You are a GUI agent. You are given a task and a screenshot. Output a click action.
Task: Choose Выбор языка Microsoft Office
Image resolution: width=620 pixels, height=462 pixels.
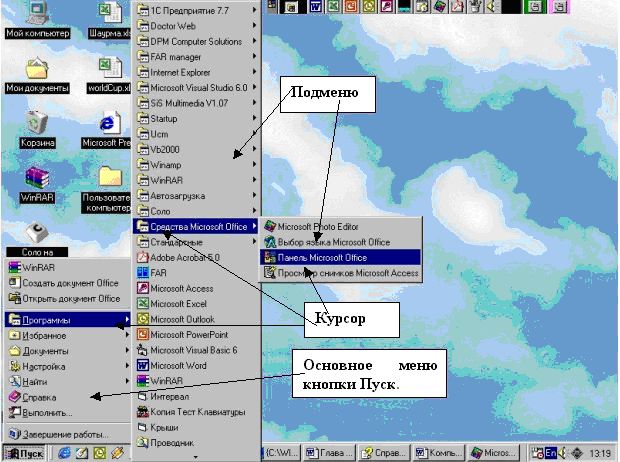pos(341,242)
